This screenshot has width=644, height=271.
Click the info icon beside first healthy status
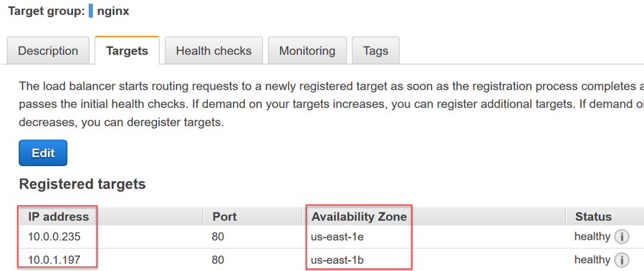621,237
